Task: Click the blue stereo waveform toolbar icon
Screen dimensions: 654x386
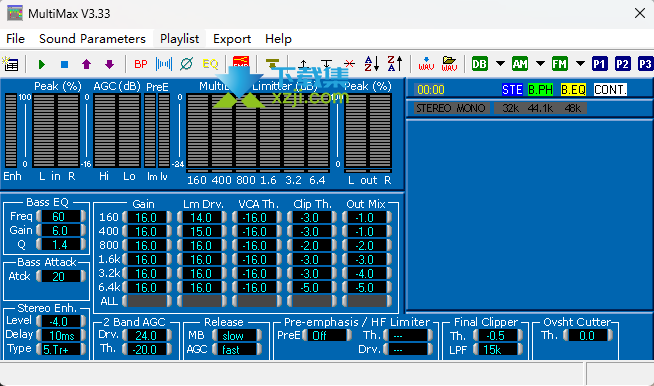Action: 164,64
